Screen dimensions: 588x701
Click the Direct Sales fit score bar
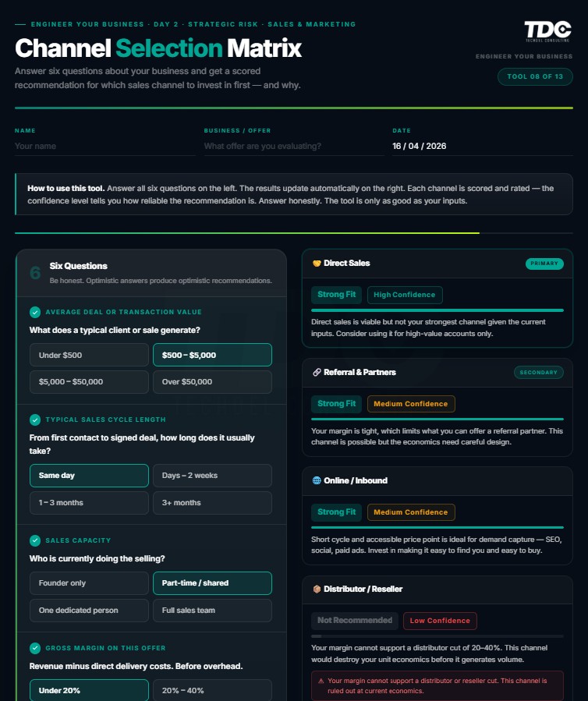437,310
